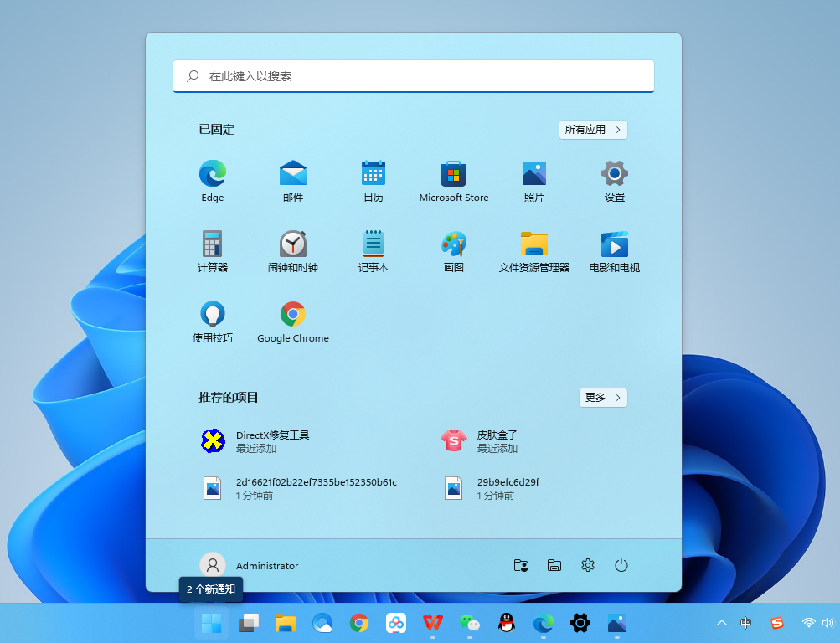This screenshot has width=840, height=643.
Task: Click the search box 在此键入以搜索
Action: tap(414, 76)
